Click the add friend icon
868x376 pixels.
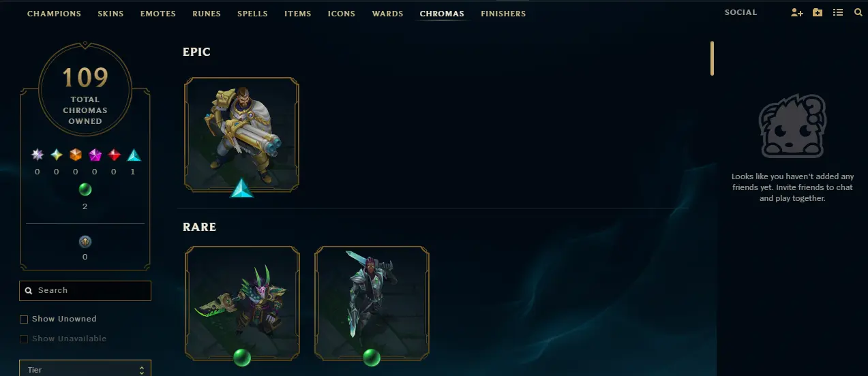[x=796, y=12]
